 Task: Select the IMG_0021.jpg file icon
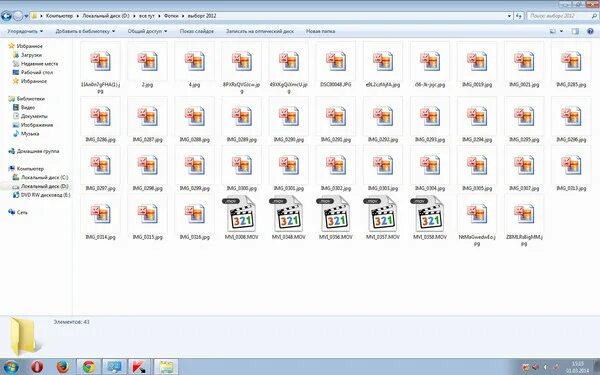[524, 61]
